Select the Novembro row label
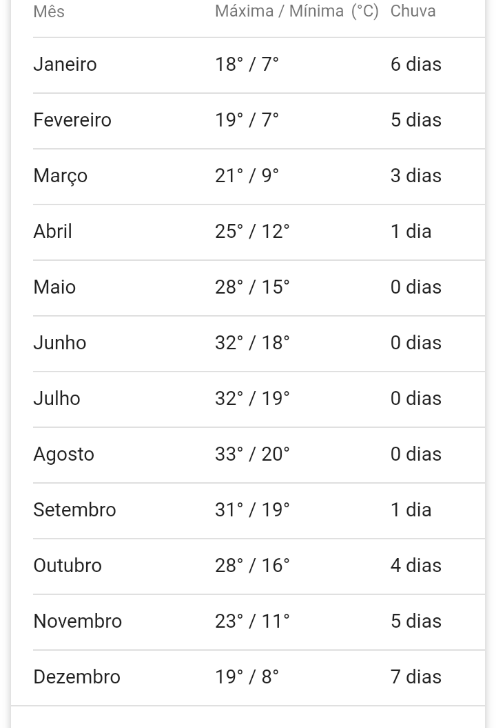Screen dimensions: 496x728 coord(78,621)
